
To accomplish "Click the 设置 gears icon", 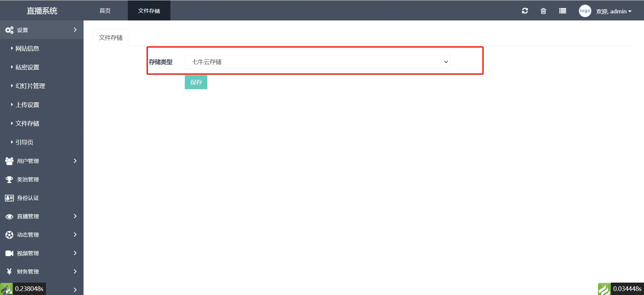I will point(9,30).
